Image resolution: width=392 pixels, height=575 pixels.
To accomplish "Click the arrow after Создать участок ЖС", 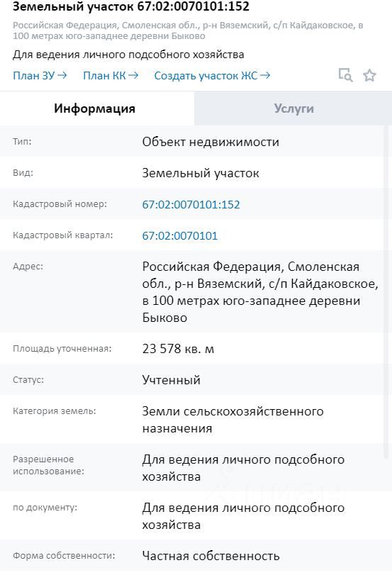I will [x=265, y=75].
